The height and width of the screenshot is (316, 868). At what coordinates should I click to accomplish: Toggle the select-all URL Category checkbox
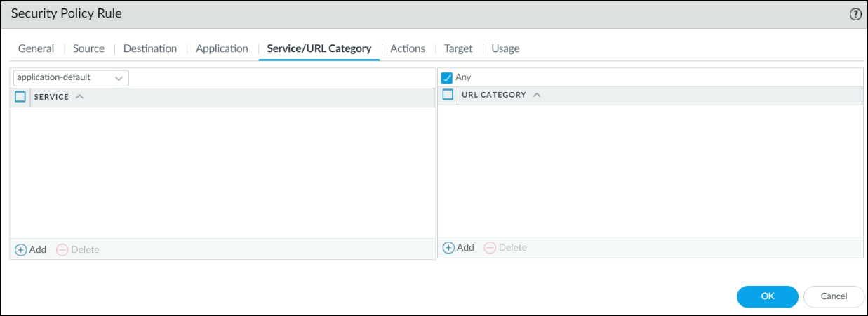[x=448, y=95]
